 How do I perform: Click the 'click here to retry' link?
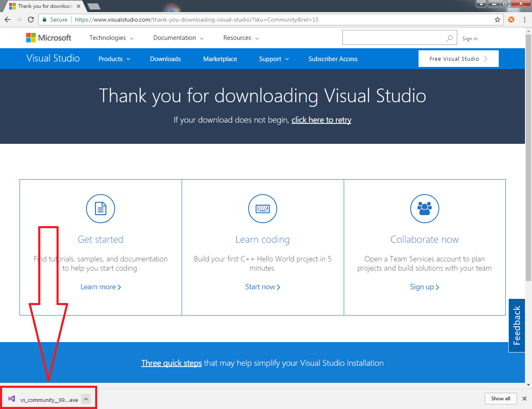321,120
